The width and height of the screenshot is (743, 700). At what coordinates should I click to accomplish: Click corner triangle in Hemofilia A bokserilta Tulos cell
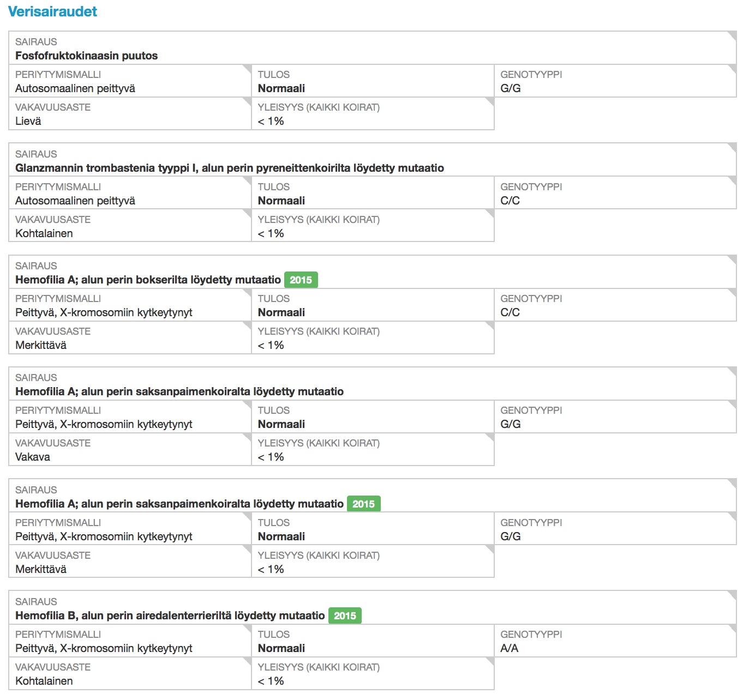click(x=490, y=292)
